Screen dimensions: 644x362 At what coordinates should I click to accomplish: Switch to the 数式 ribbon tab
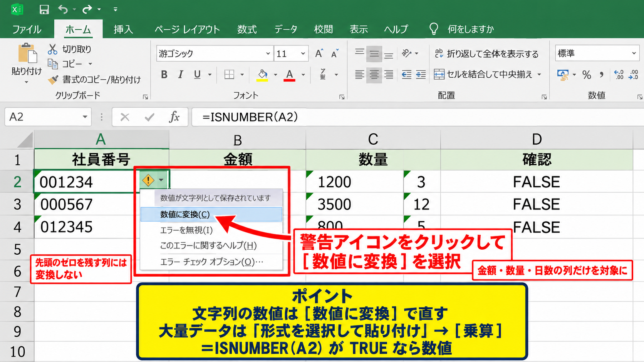click(247, 29)
